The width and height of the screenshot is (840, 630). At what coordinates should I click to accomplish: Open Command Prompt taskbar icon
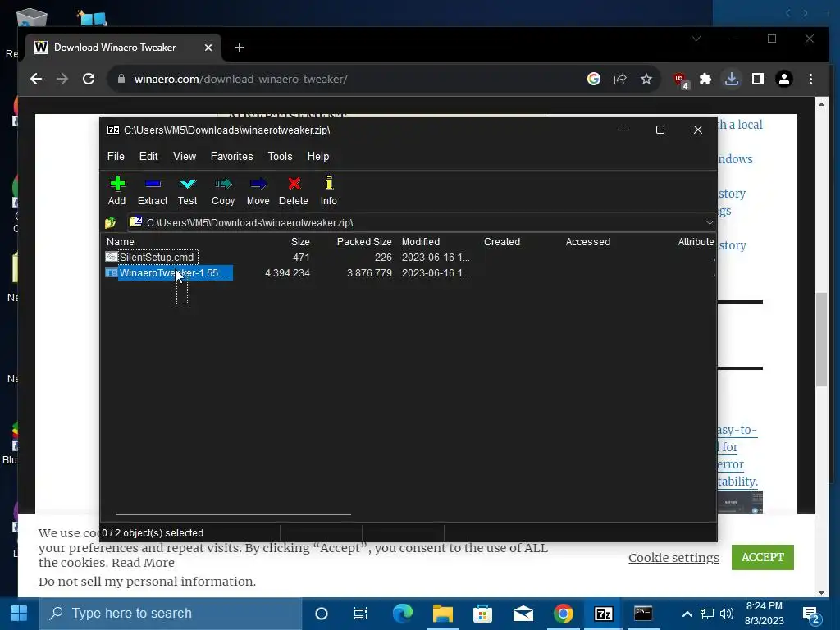click(643, 614)
